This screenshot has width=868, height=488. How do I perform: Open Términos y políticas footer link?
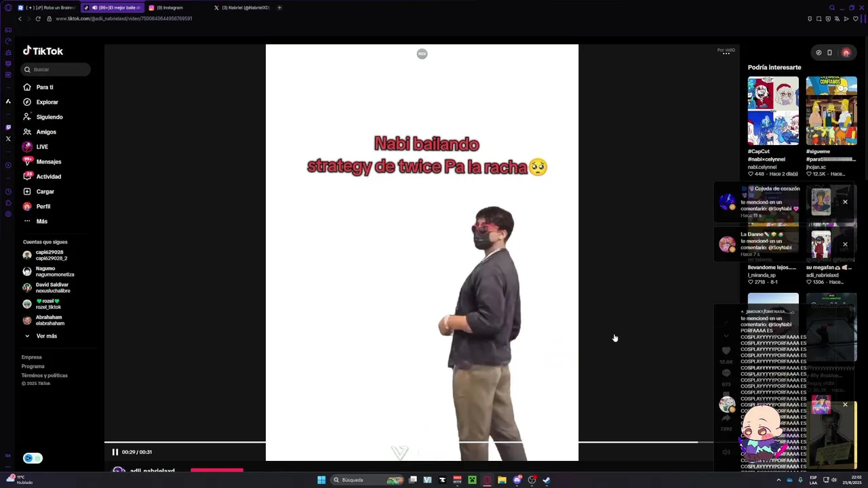coord(44,375)
